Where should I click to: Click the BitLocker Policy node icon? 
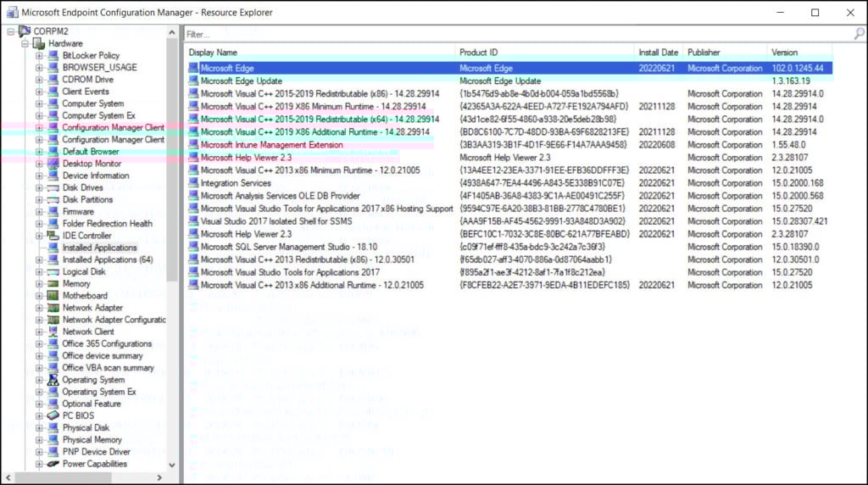click(53, 55)
